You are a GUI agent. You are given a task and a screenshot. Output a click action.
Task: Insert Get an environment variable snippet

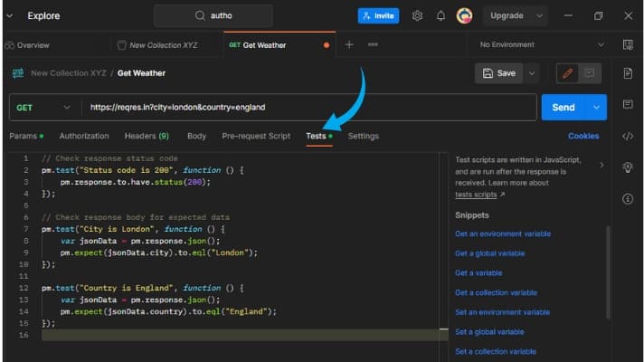pos(503,233)
